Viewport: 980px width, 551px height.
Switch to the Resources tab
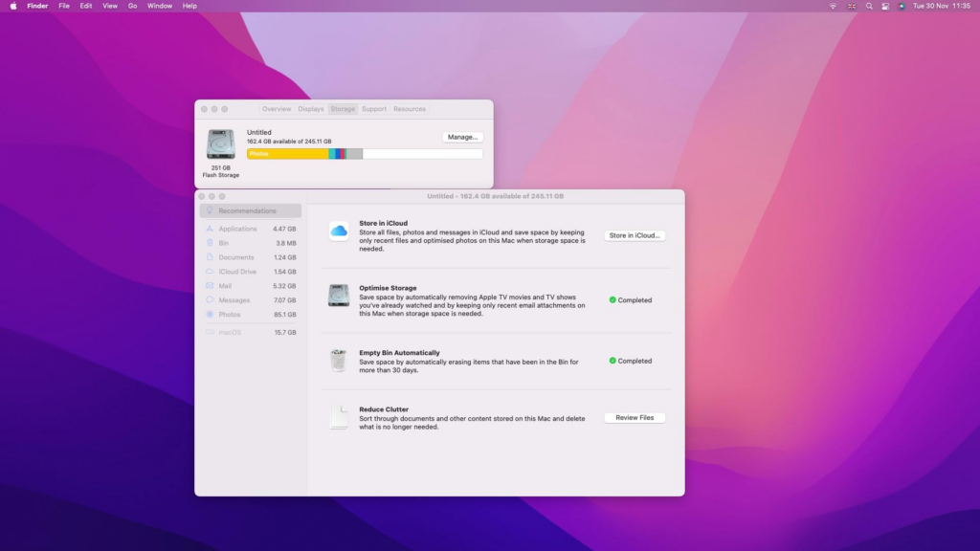tap(410, 109)
